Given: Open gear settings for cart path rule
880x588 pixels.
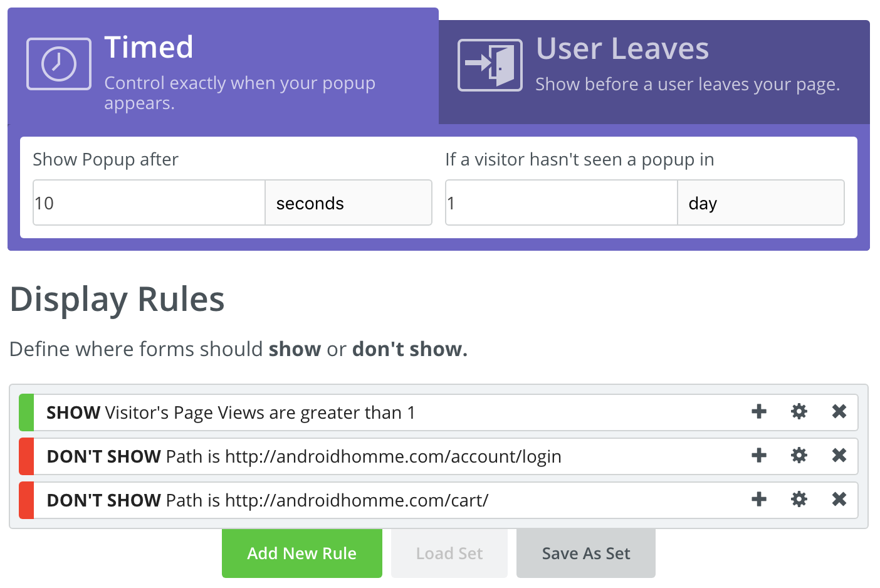Looking at the screenshot, I should click(x=799, y=500).
